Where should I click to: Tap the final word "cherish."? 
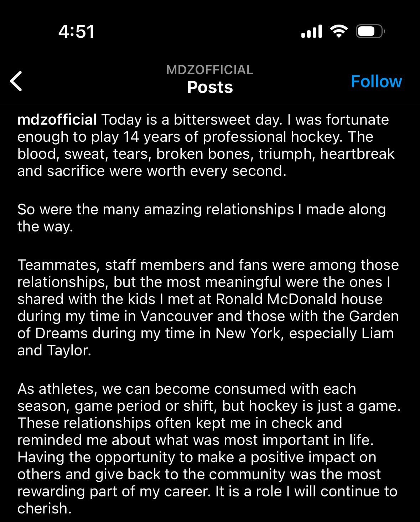coord(44,508)
